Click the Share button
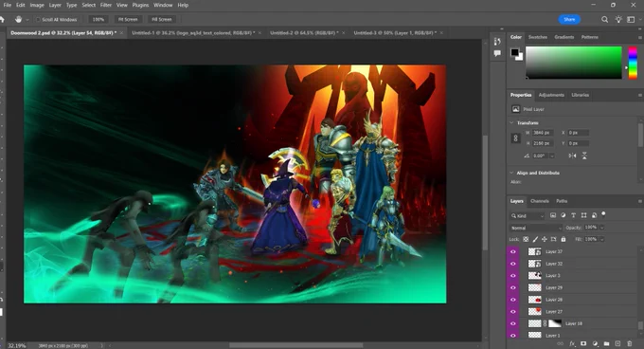Viewport: 644px width, 349px height. point(569,19)
